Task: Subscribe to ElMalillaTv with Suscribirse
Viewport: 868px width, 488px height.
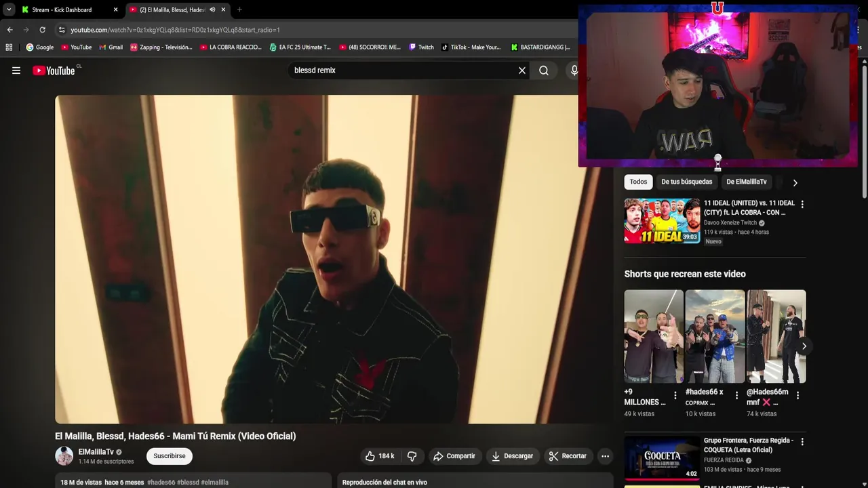Action: pos(170,456)
